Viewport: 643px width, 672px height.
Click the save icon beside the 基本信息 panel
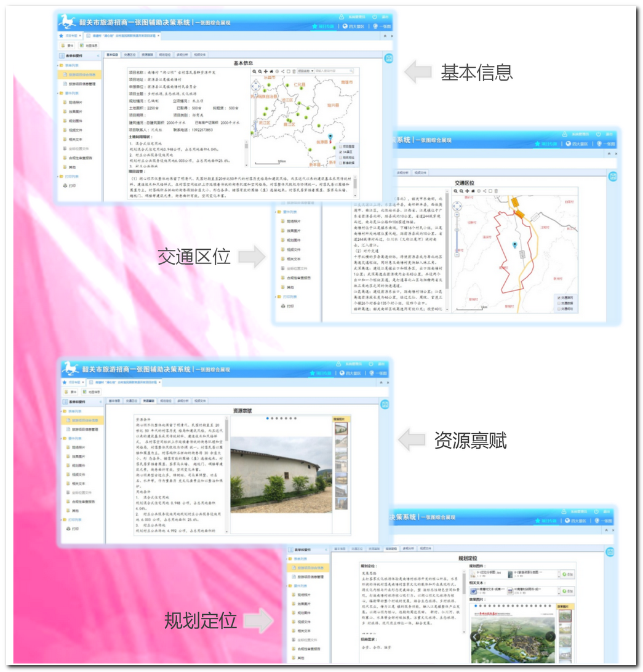pos(388,59)
